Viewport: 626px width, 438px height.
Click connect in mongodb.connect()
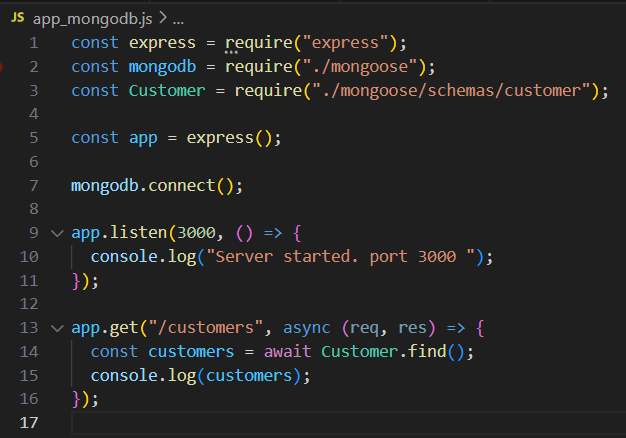182,186
